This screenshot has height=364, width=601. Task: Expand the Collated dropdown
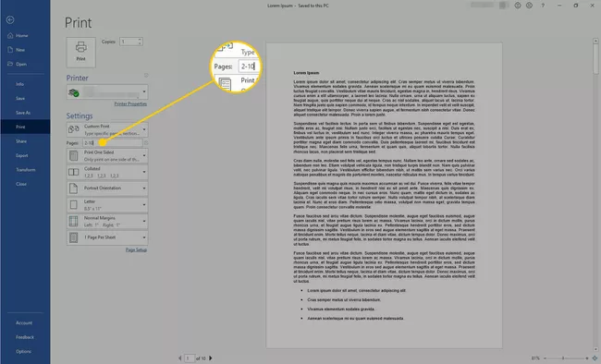pos(107,173)
